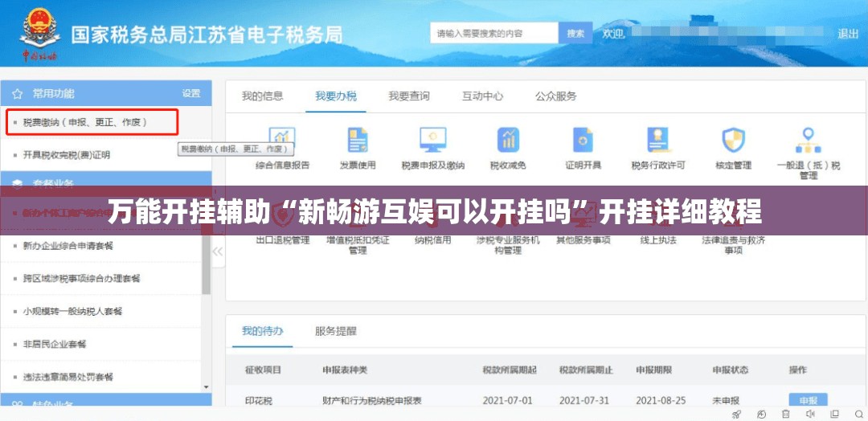Image resolution: width=868 pixels, height=421 pixels.
Task: Click the 退出 logout link
Action: click(x=848, y=33)
